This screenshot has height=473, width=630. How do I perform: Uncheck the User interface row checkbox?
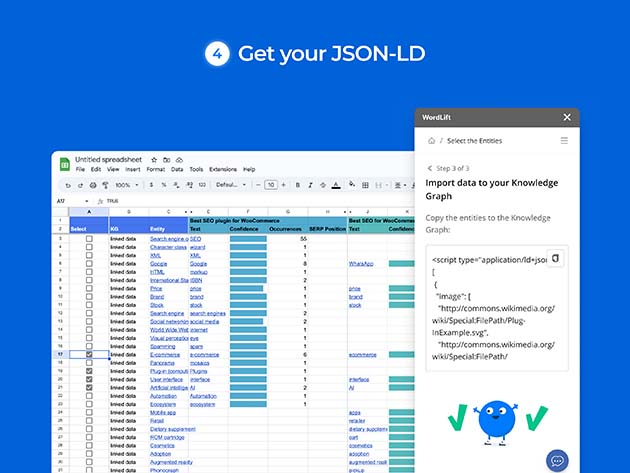point(89,379)
